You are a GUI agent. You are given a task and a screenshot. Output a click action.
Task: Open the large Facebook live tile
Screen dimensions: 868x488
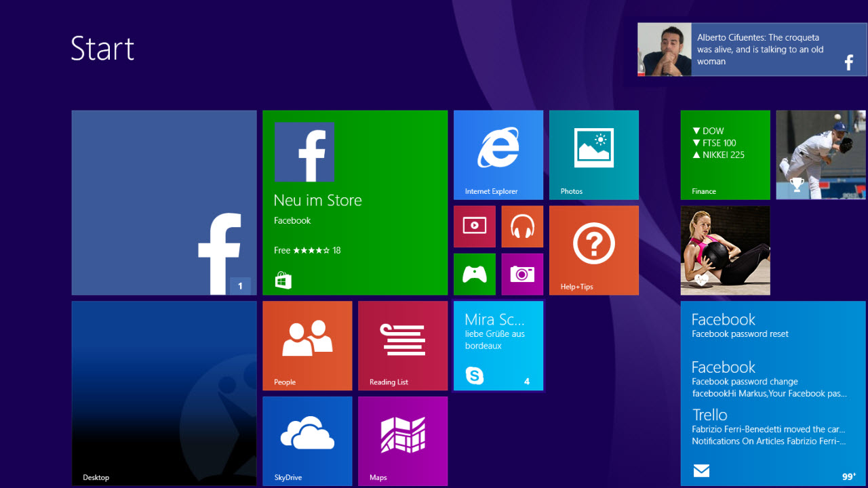[164, 203]
